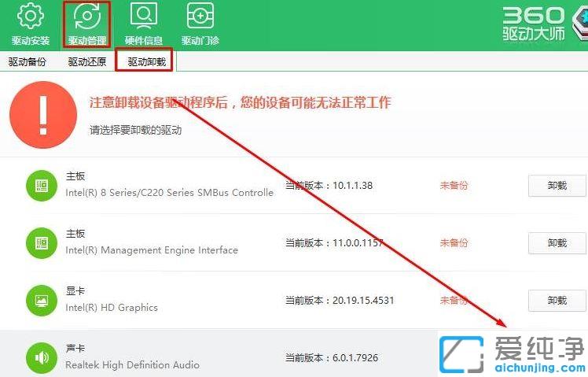Click the 声卡 category label

point(75,349)
